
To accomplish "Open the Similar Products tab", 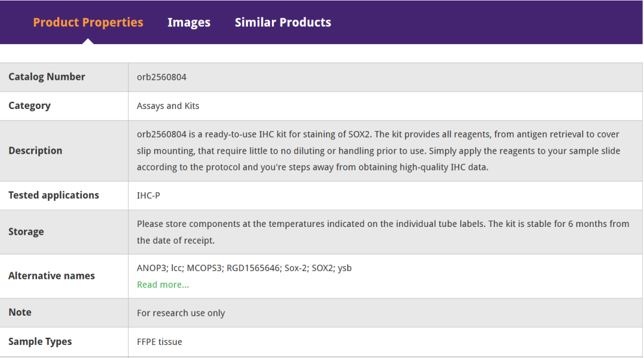I will (x=283, y=23).
